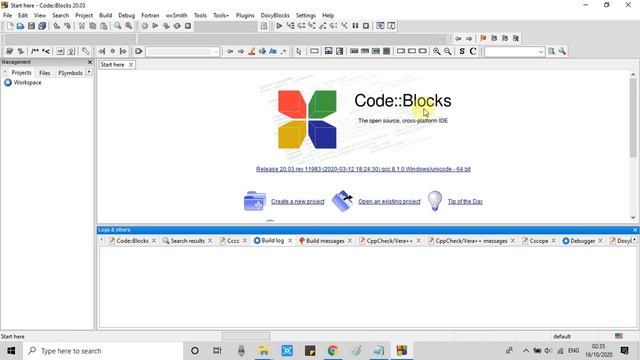Reveal more log tabs right arrow
Viewport: 640px width, 360px height.
[x=634, y=241]
